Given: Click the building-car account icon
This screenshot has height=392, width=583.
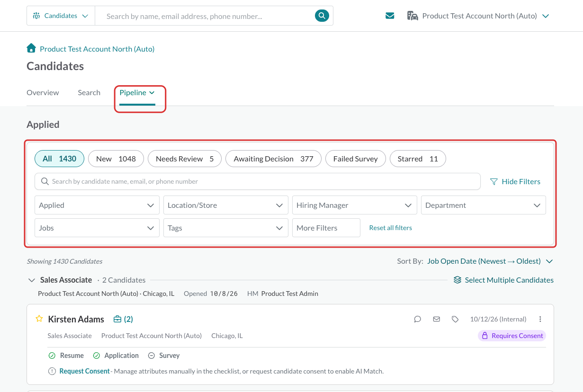Looking at the screenshot, I should coord(413,16).
